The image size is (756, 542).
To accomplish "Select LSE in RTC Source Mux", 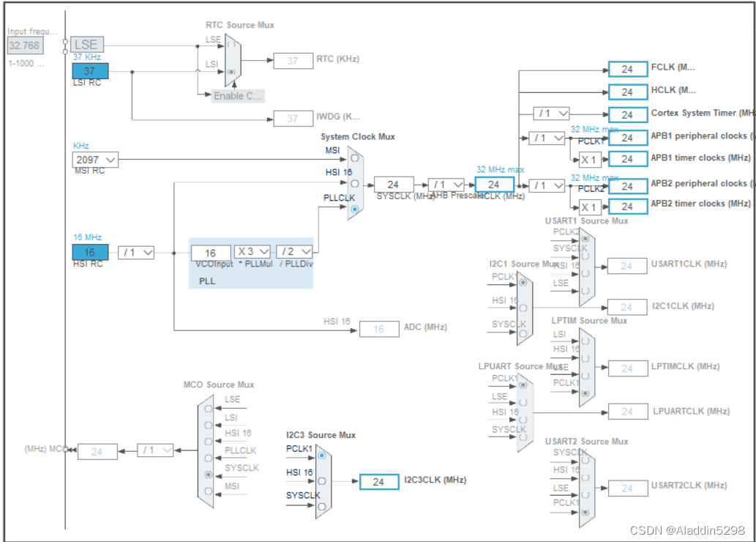I will [231, 45].
